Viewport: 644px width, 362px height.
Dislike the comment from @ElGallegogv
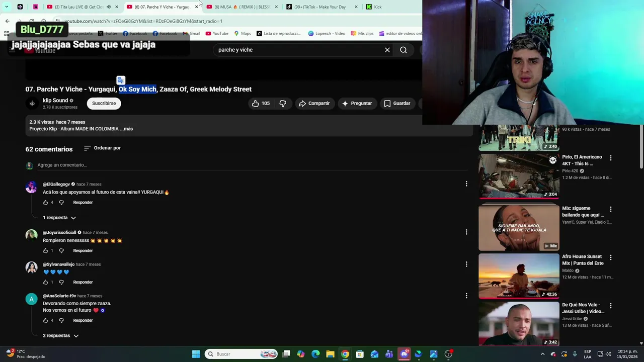coord(61,202)
